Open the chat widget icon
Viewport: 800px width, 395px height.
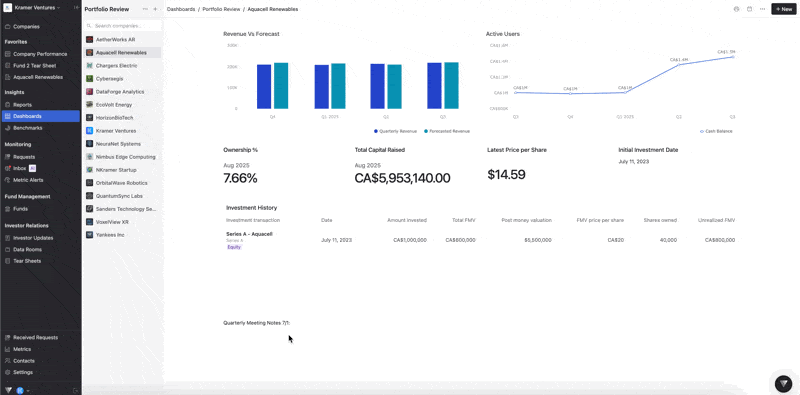click(x=783, y=383)
